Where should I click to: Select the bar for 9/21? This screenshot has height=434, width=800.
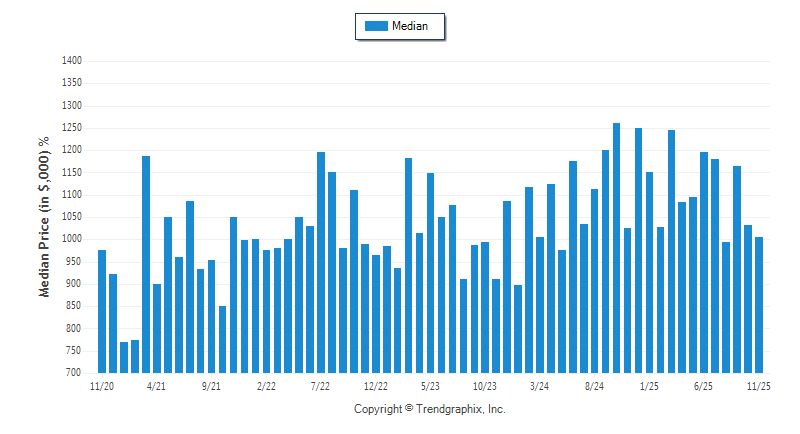tap(212, 316)
